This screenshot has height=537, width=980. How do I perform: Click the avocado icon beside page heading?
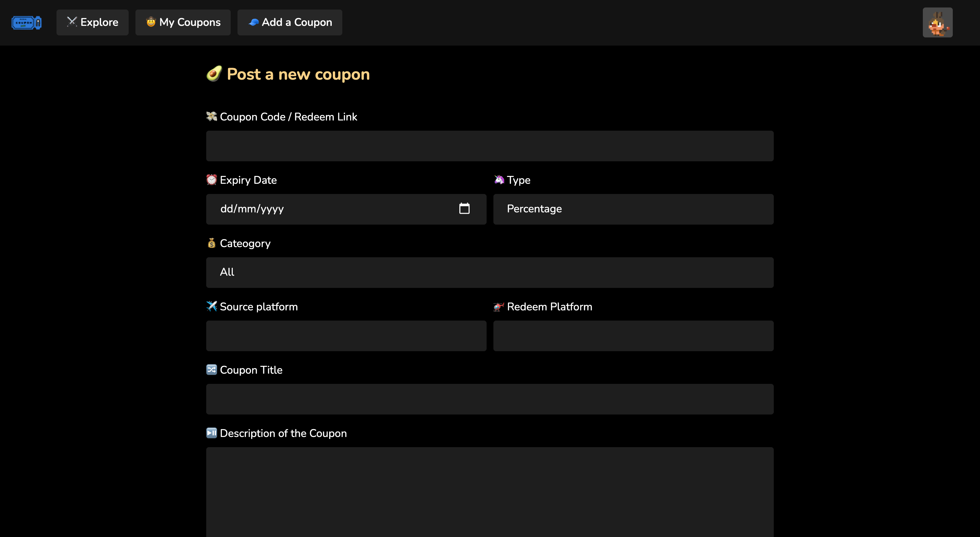(x=214, y=74)
